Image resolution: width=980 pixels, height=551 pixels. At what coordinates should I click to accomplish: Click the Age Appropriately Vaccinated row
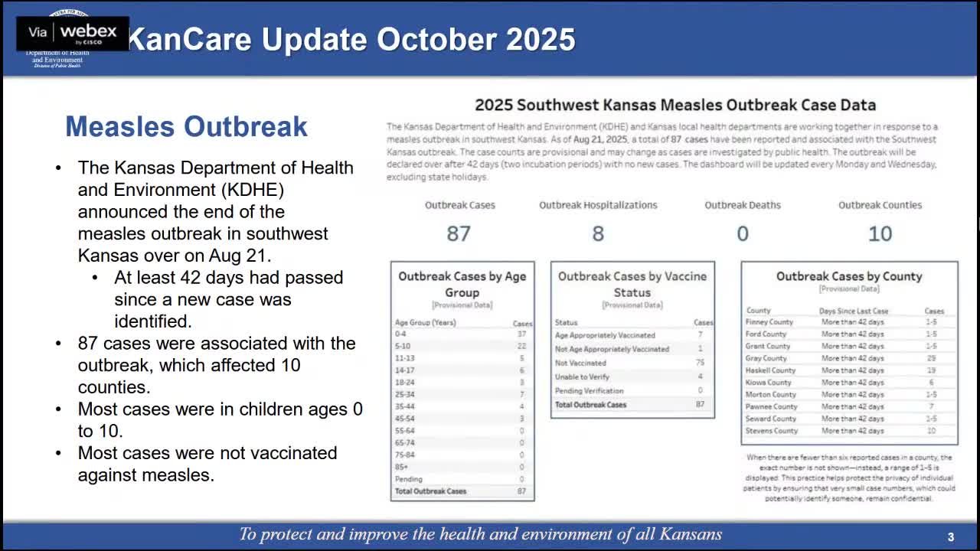605,334
